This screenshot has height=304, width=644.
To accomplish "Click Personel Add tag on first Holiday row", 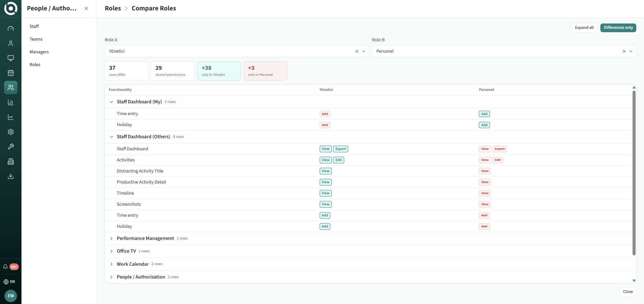I will pos(484,125).
